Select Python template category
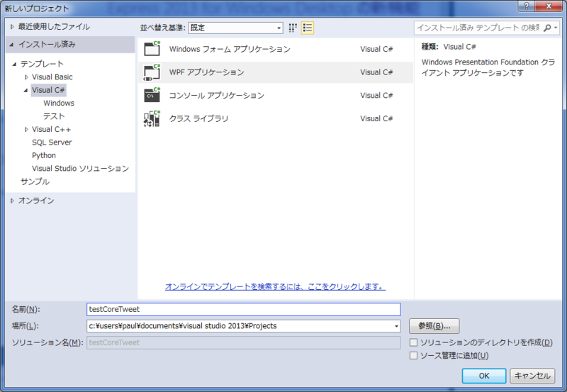The height and width of the screenshot is (392, 567). [x=44, y=155]
